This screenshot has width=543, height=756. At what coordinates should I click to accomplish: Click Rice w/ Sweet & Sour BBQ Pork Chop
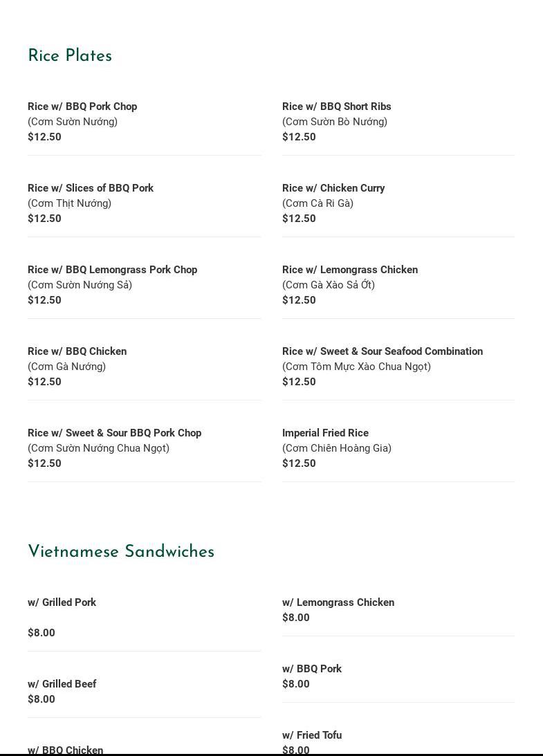114,433
